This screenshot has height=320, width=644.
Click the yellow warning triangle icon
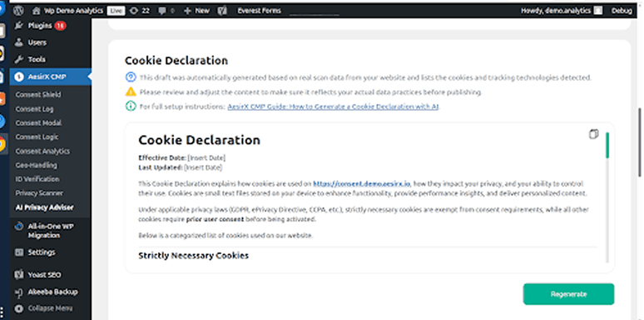click(130, 92)
